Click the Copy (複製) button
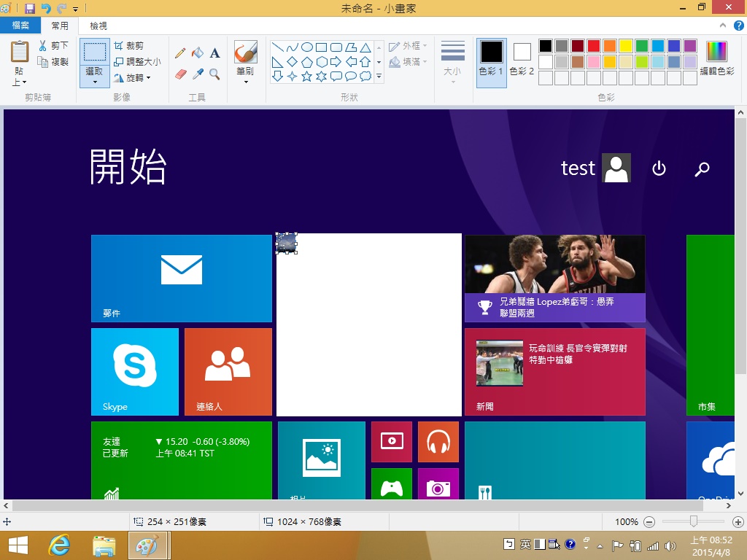747x560 pixels. 53,62
